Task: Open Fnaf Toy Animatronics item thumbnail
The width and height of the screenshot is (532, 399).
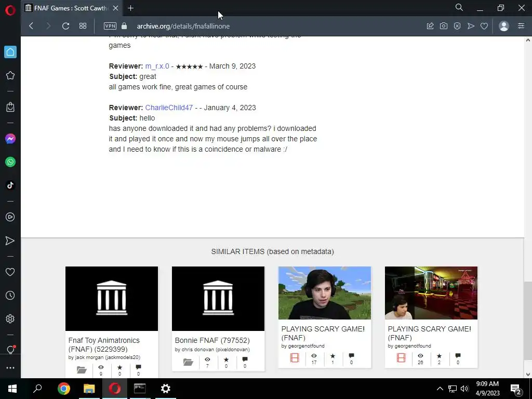Action: point(112,299)
